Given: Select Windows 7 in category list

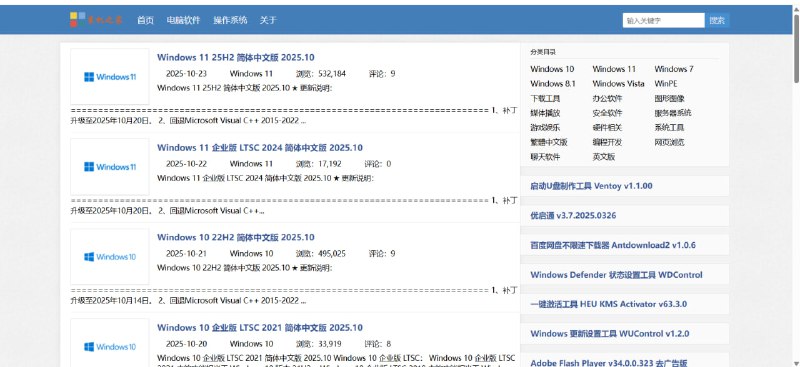Looking at the screenshot, I should click(674, 69).
